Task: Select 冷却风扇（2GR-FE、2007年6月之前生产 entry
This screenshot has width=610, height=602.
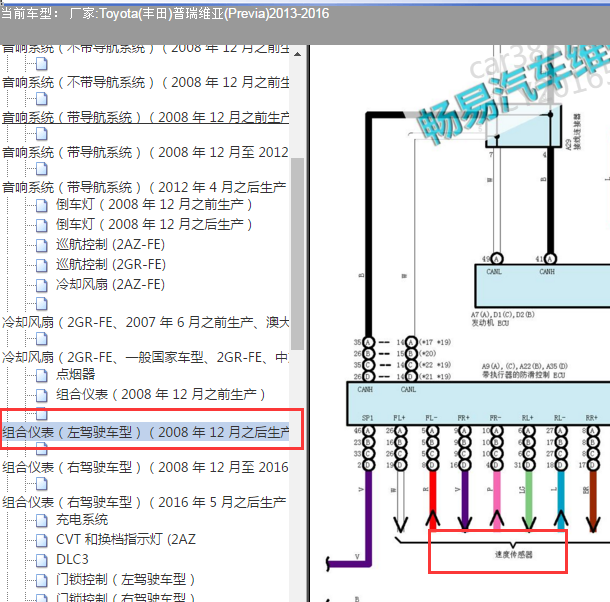Action: coord(145,322)
